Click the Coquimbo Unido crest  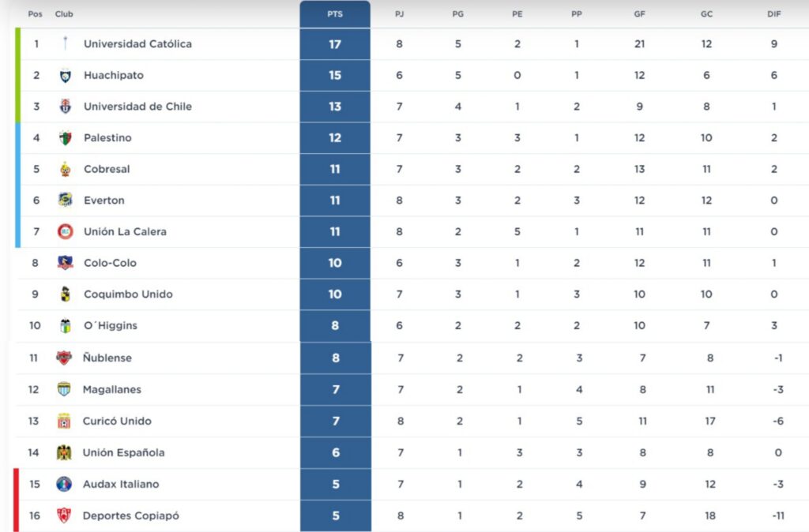[66, 294]
